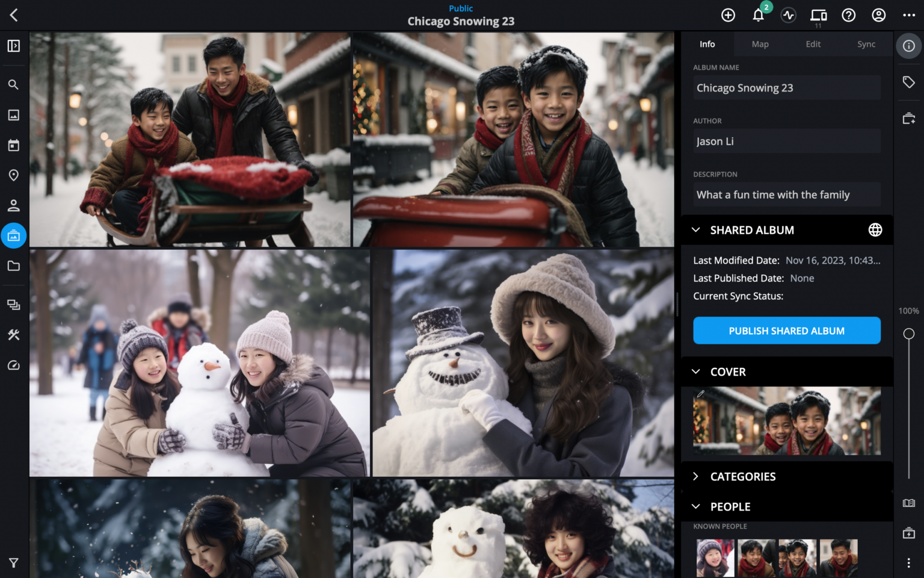Screen dimensions: 924x578
Task: Switch to the calendar date view
Action: (x=13, y=145)
